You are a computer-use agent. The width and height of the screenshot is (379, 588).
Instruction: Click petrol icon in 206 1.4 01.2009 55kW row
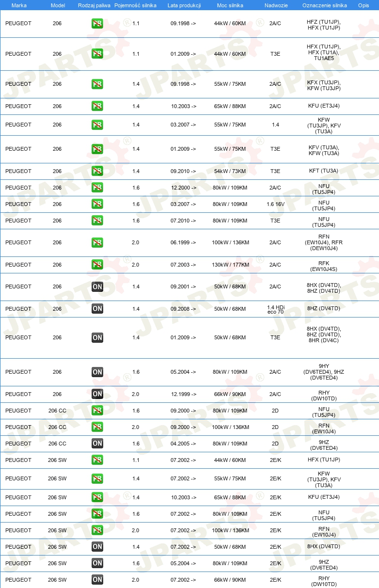(x=97, y=149)
